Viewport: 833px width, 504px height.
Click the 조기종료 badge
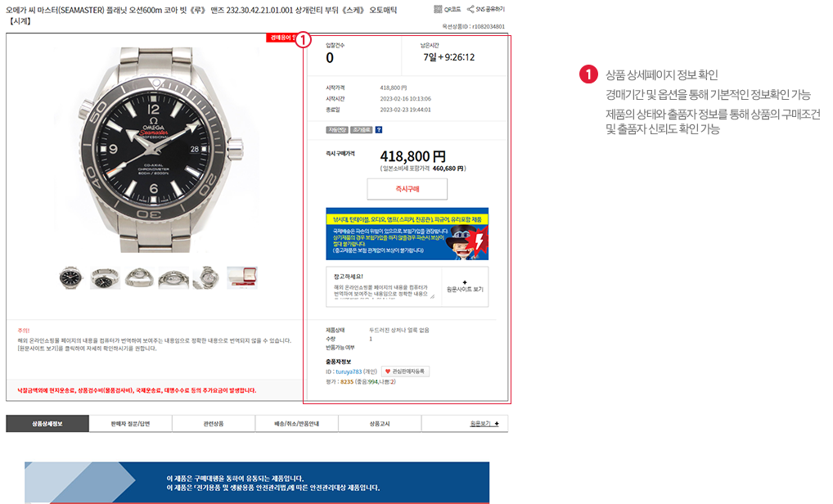tap(361, 129)
